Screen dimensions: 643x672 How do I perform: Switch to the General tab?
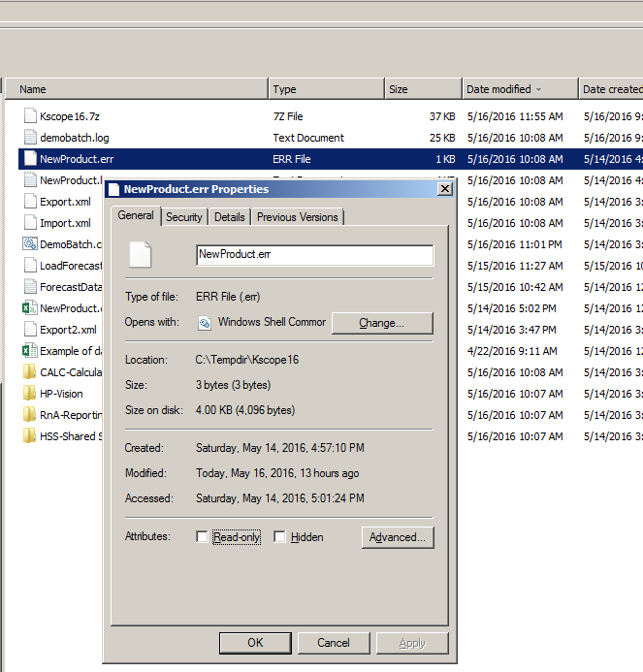(136, 215)
